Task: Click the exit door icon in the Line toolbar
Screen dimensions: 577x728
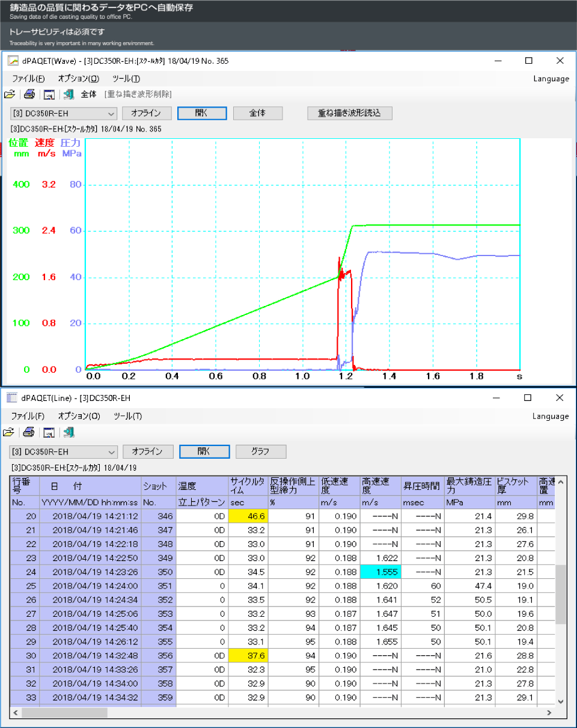Action: [69, 432]
